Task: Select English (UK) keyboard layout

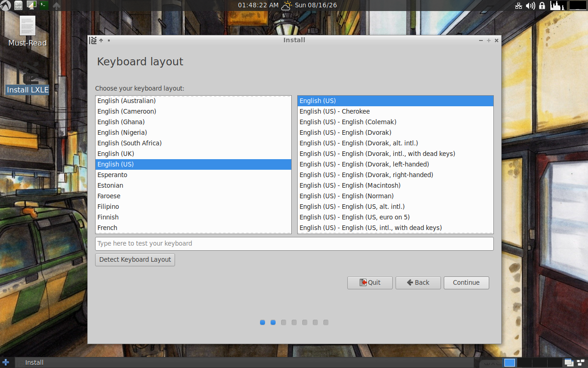Action: click(193, 154)
